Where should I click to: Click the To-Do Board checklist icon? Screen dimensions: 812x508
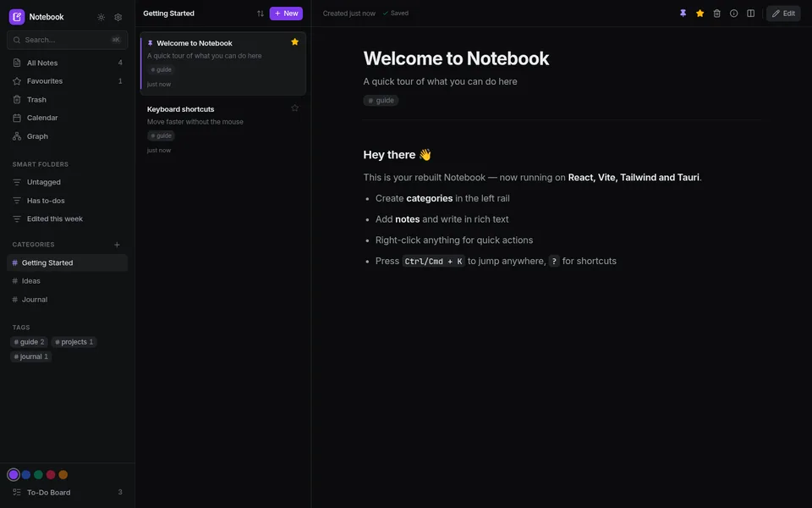[17, 493]
